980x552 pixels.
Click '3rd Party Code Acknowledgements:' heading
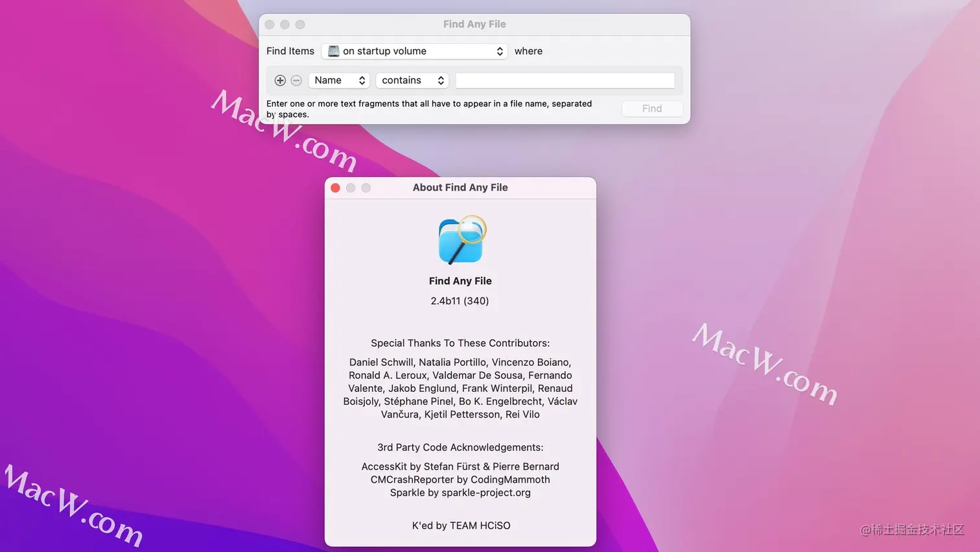460,448
